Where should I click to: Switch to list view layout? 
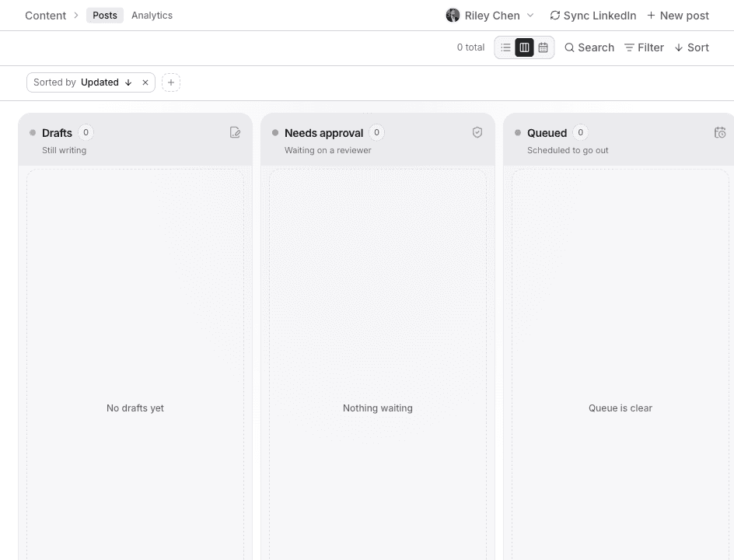click(505, 47)
